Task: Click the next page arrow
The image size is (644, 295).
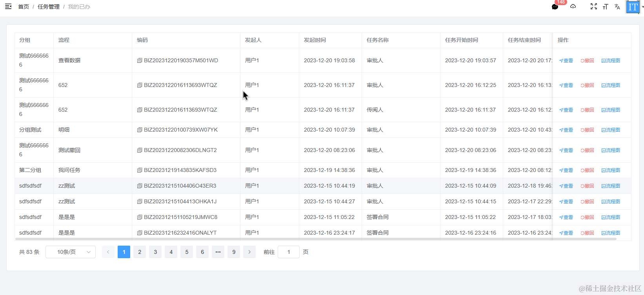Action: point(249,252)
